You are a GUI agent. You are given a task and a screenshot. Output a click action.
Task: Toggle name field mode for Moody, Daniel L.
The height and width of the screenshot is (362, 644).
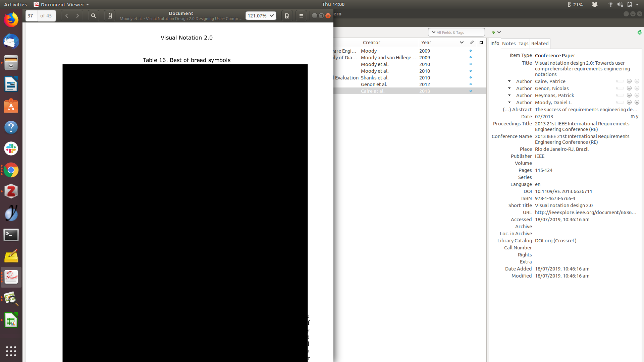(620, 103)
